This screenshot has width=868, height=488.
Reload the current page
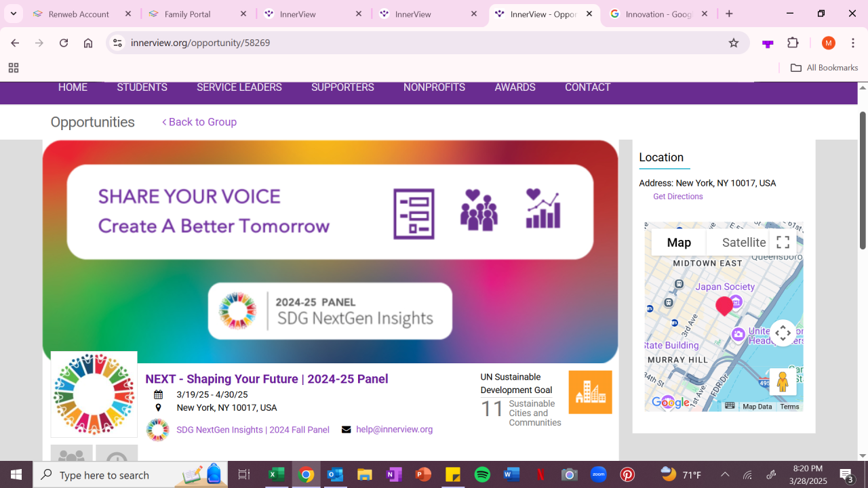point(64,43)
